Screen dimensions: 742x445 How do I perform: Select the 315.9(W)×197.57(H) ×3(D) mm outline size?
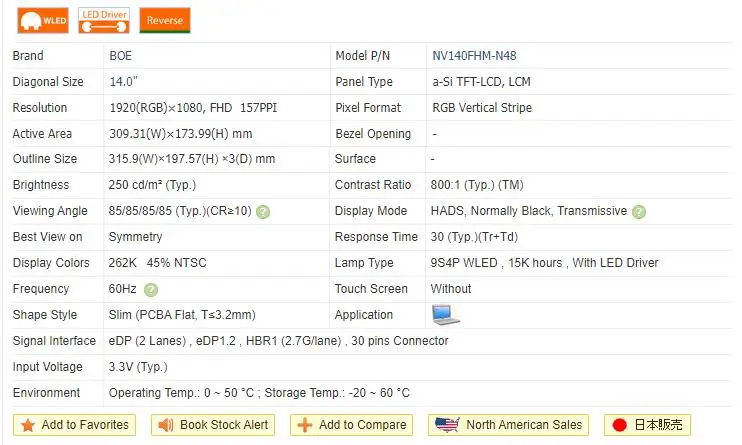(192, 159)
